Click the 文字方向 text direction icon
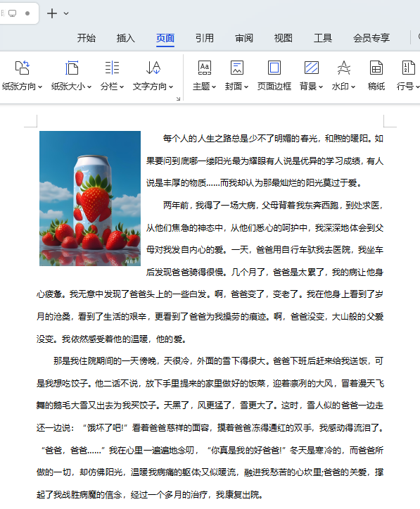The height and width of the screenshot is (509, 420). 153,68
